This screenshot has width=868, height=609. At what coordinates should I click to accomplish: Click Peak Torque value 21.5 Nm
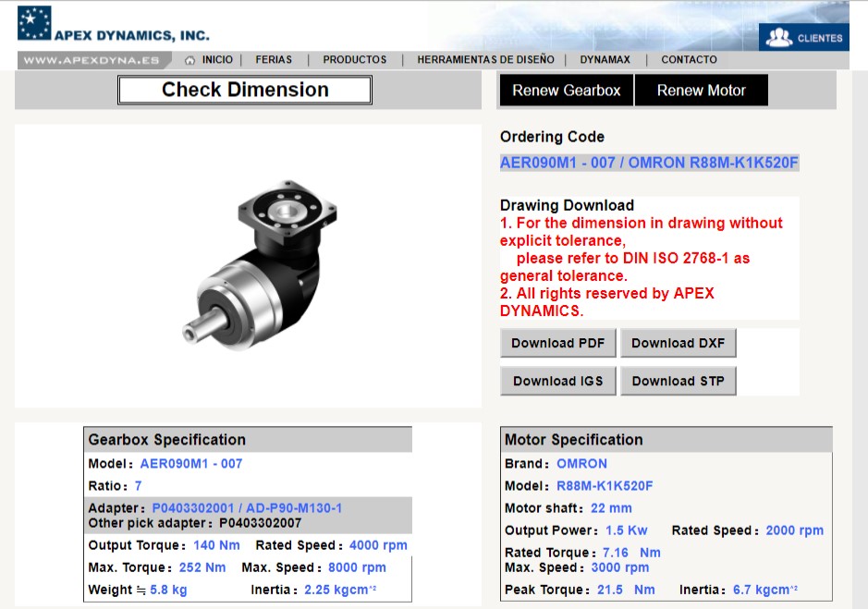tap(626, 590)
